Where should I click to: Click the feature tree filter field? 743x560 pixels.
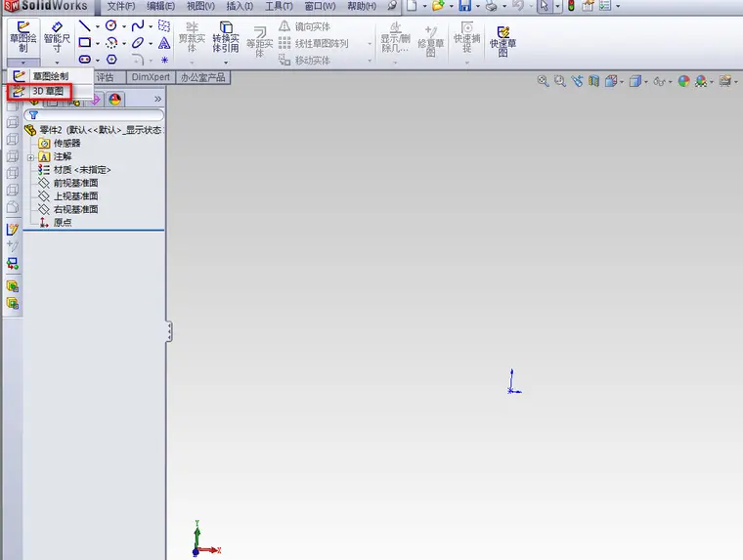[x=94, y=115]
